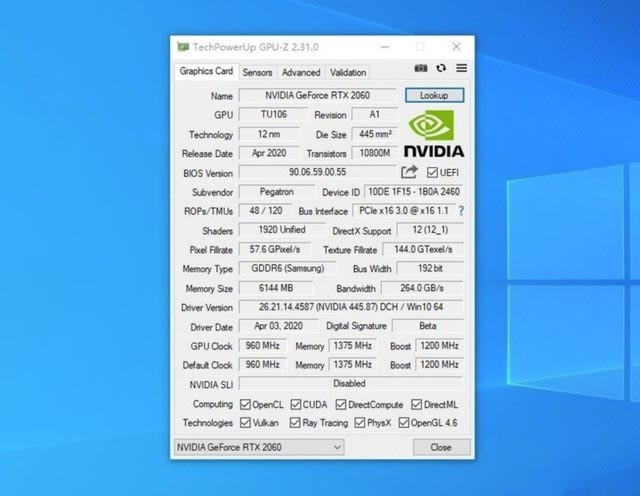Image resolution: width=640 pixels, height=496 pixels.
Task: Take a screenshot with the camera icon
Action: [421, 68]
